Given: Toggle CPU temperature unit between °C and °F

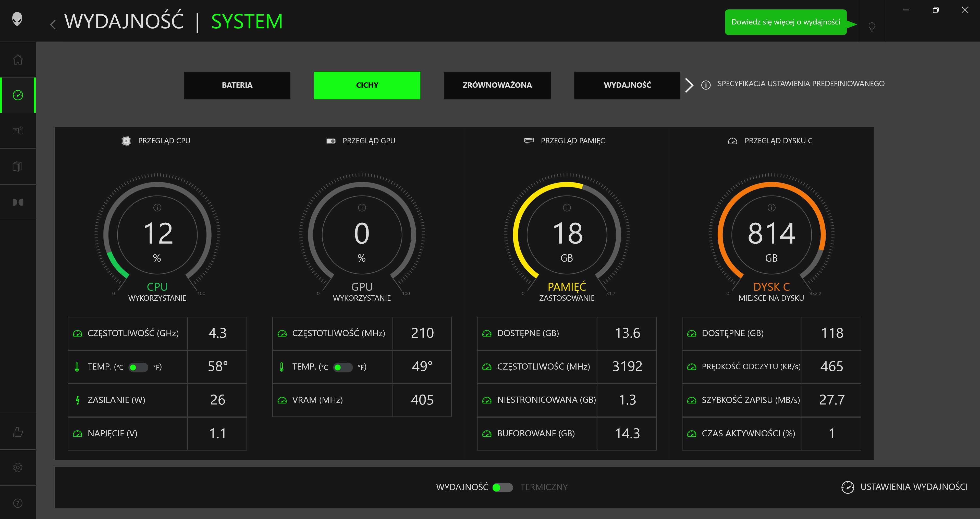Looking at the screenshot, I should 138,367.
